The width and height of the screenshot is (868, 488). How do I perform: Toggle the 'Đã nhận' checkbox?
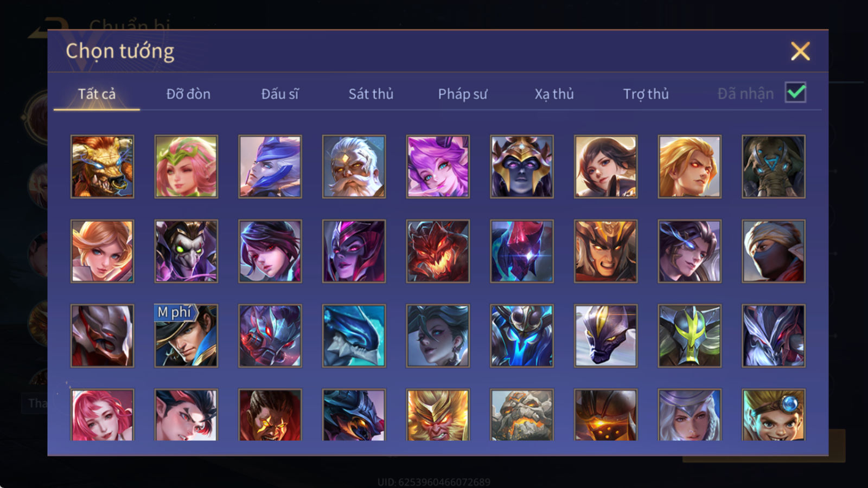coord(796,93)
